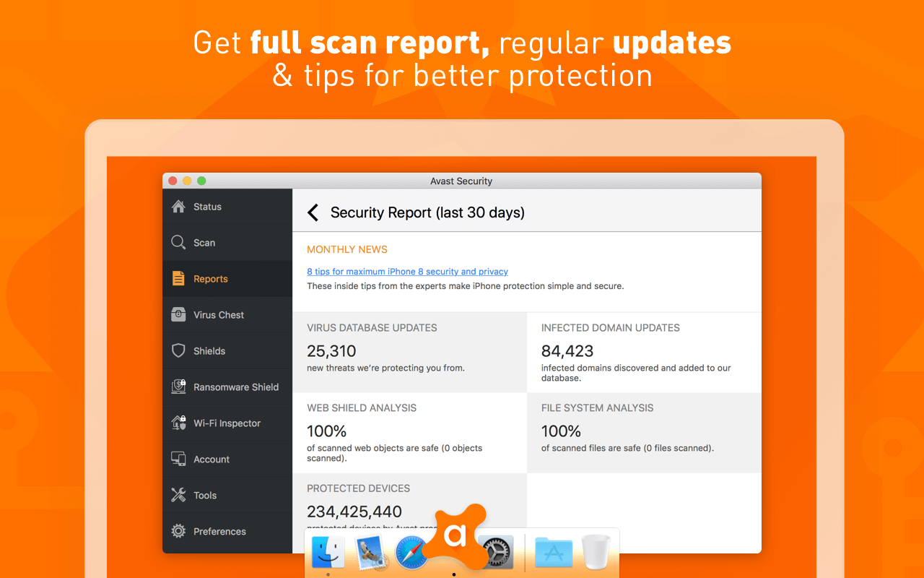Screen dimensions: 924x578
Task: Click the MONTHLY NEWS heading
Action: [x=347, y=249]
